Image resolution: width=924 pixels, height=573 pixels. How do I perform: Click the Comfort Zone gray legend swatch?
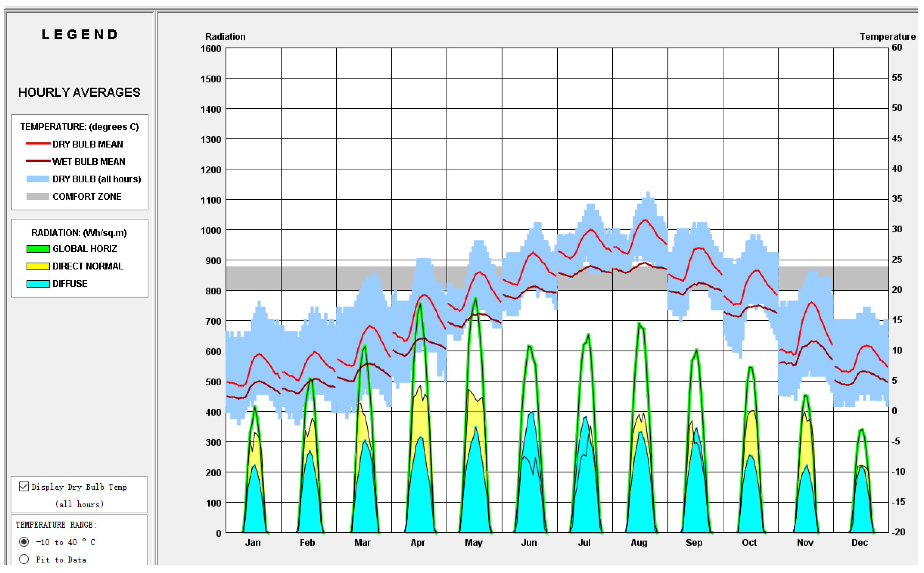coord(38,196)
